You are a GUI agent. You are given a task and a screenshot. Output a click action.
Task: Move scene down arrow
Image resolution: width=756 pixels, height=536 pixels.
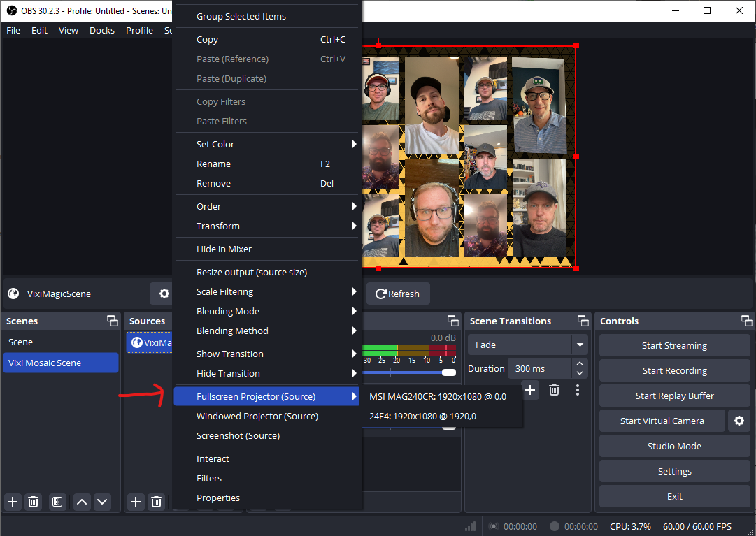point(102,502)
